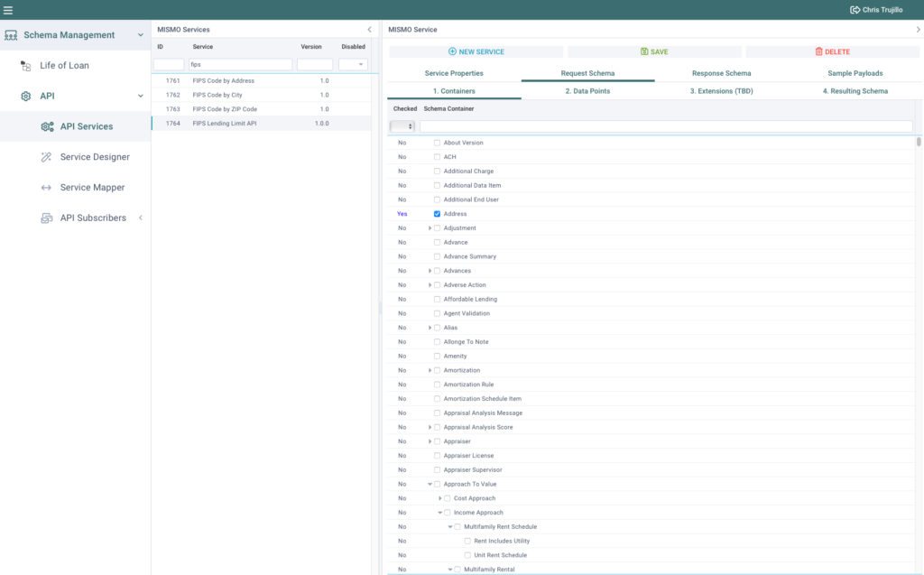
Task: Check the Additional Charge checkbox
Action: tap(438, 171)
